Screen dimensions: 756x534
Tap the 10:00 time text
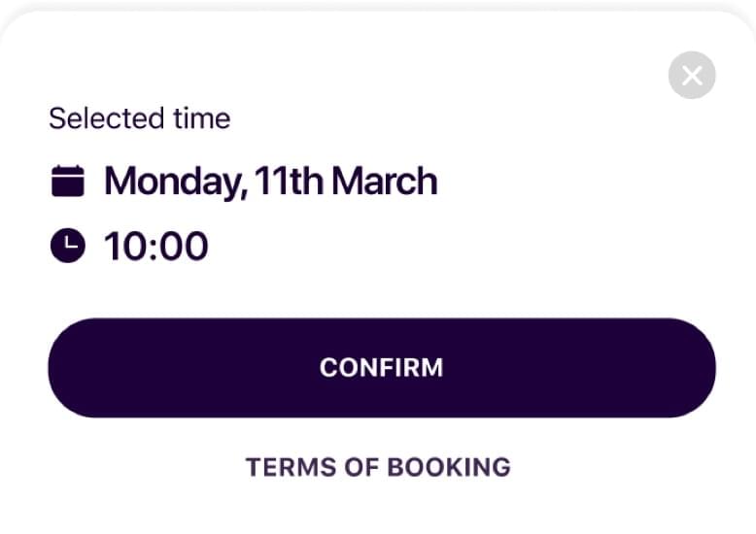pos(155,246)
